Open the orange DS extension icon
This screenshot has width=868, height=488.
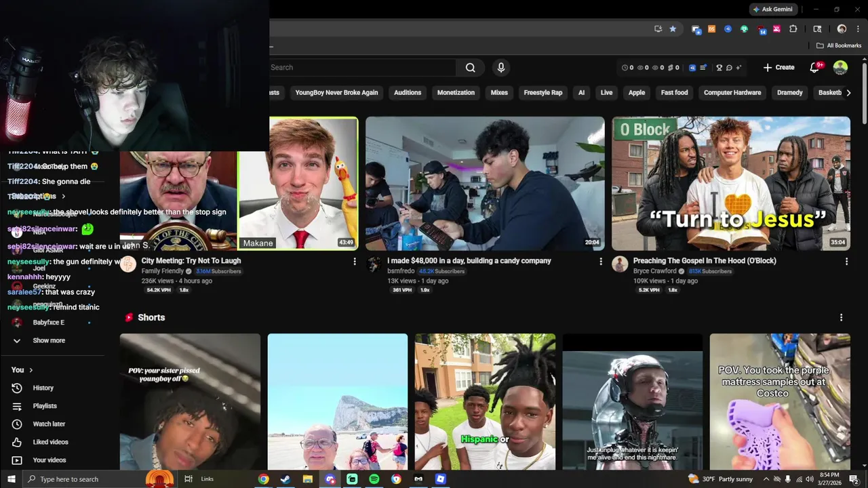coord(711,28)
